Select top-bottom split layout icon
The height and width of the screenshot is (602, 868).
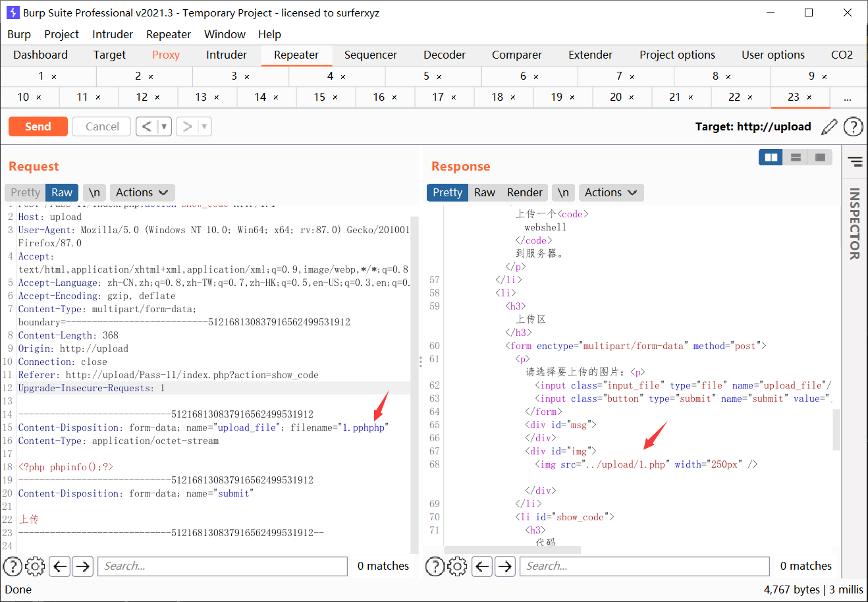796,157
